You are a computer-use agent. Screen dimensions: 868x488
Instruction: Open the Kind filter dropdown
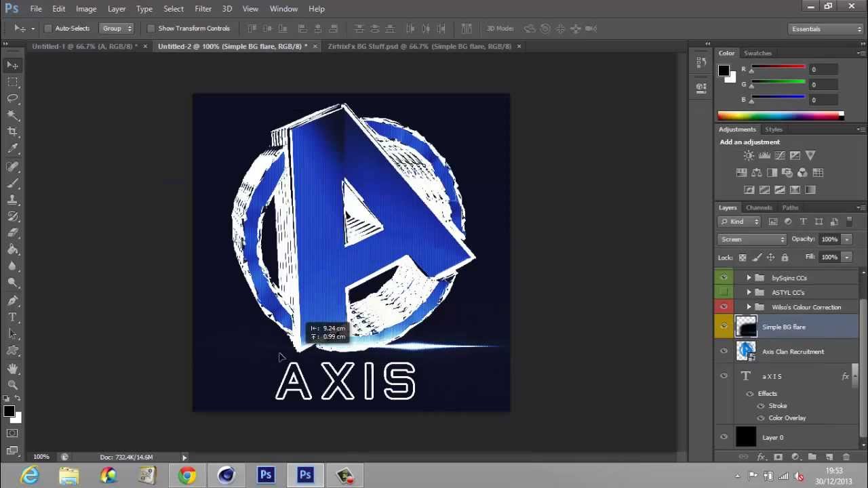[739, 222]
